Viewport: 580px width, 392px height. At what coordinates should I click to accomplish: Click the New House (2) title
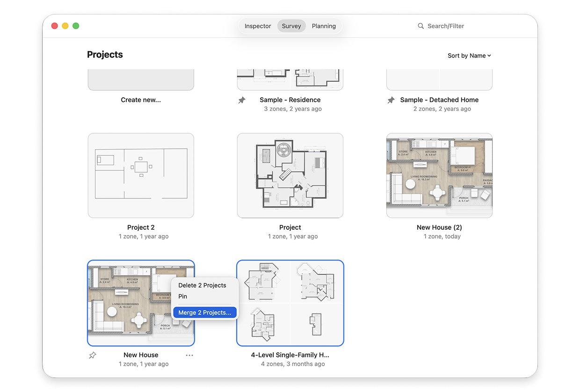(x=439, y=228)
